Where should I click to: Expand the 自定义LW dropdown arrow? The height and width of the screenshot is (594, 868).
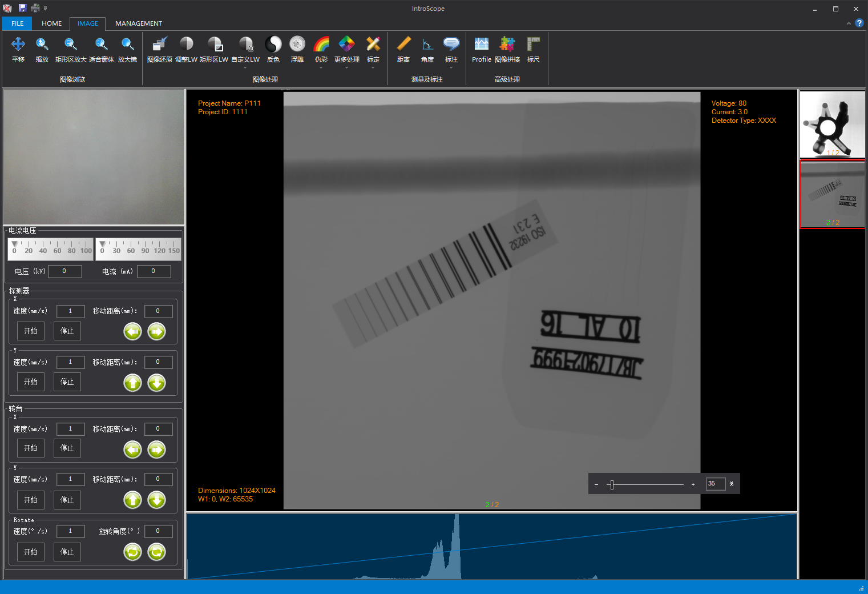[245, 67]
